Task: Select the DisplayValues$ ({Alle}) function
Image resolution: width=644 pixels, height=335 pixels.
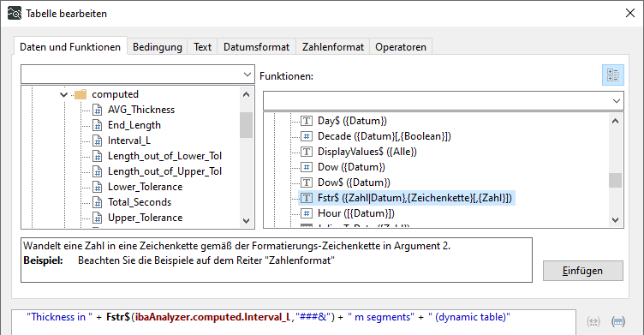Action: click(x=367, y=152)
